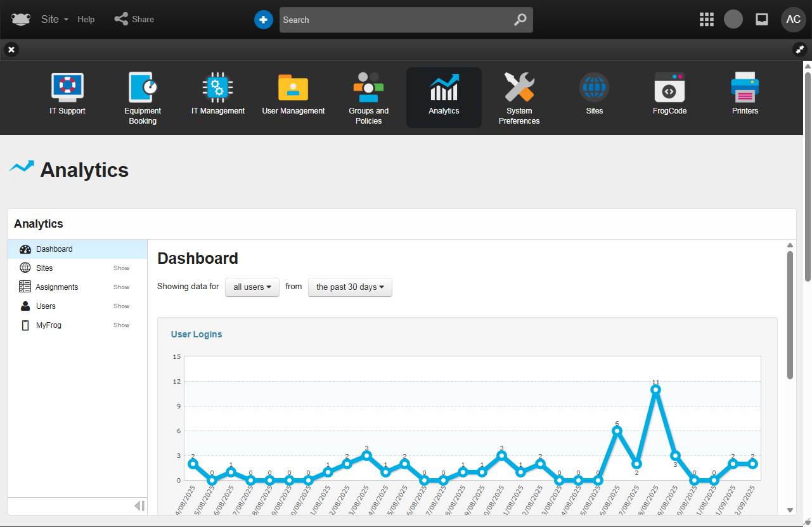
Task: Show the Assignments analytics section
Action: pyautogui.click(x=121, y=287)
